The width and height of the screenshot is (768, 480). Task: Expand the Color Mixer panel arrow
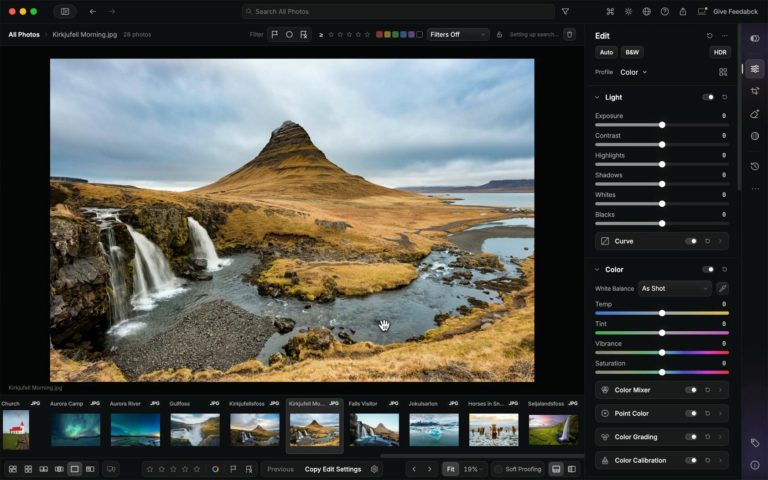720,390
